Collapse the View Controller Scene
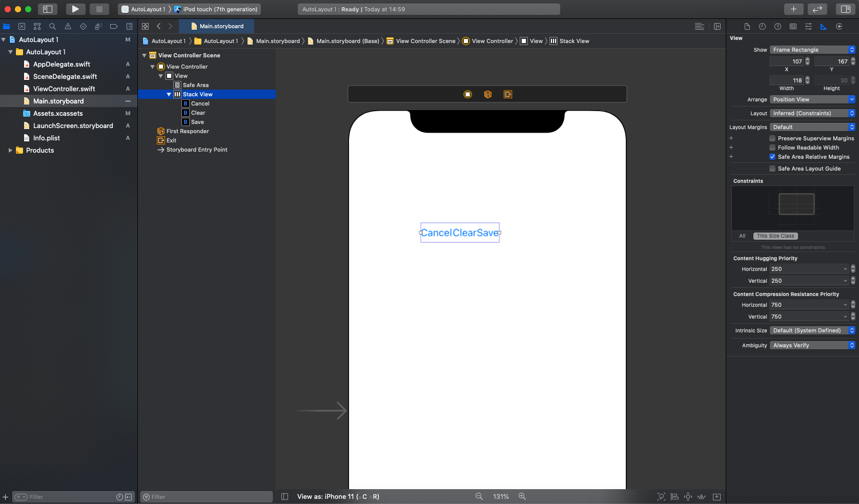 coord(144,55)
